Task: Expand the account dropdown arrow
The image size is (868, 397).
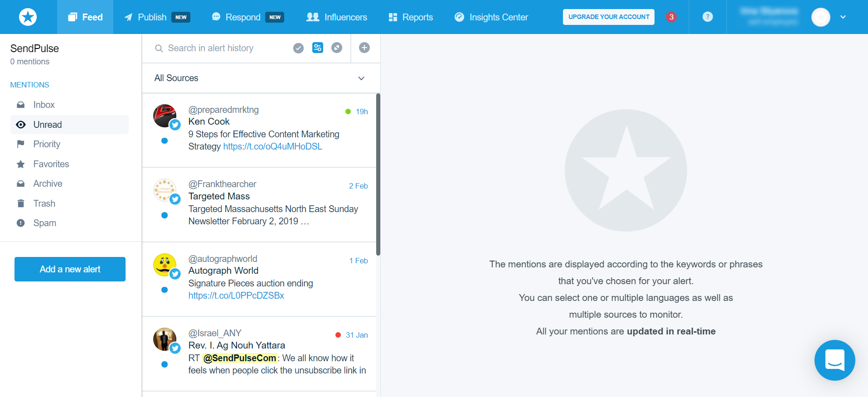Action: coord(843,17)
